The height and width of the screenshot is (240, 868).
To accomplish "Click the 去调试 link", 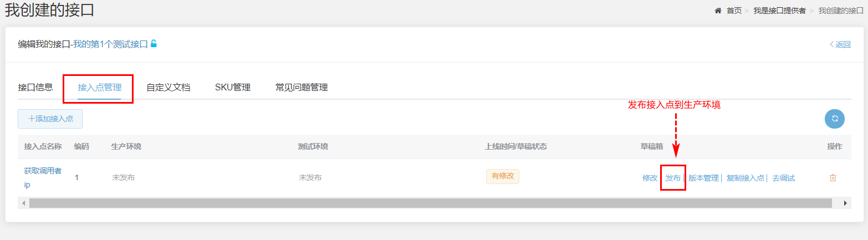I will [x=783, y=178].
